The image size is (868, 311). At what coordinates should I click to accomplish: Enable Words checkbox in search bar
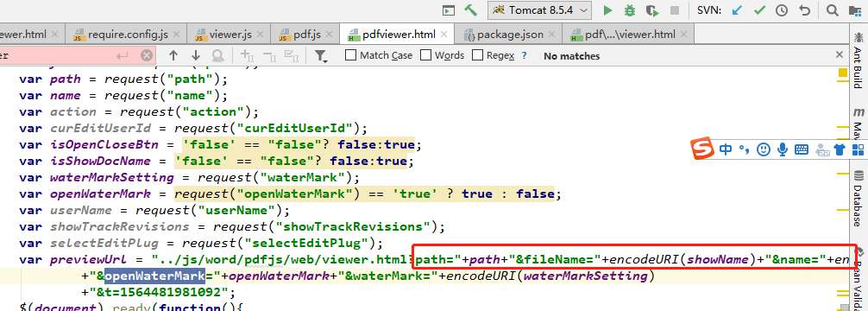tap(425, 55)
